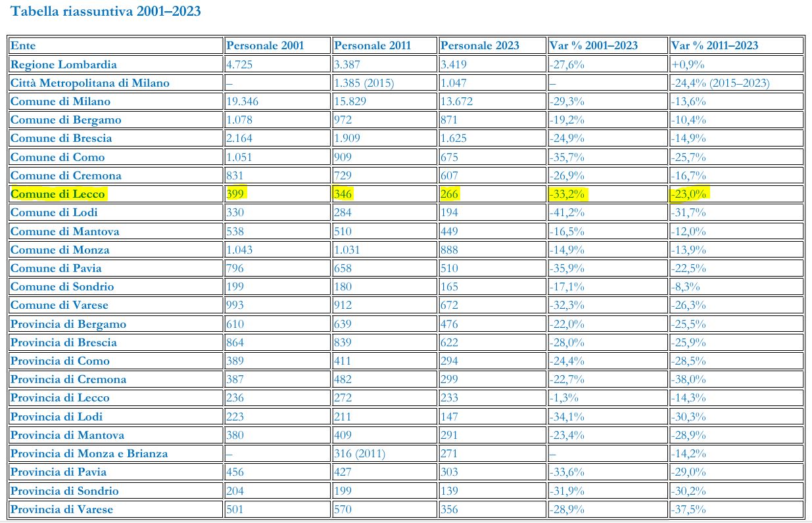Click the 'Var % 2011–2023' header cell
The width and height of the screenshot is (812, 523).
click(x=715, y=45)
